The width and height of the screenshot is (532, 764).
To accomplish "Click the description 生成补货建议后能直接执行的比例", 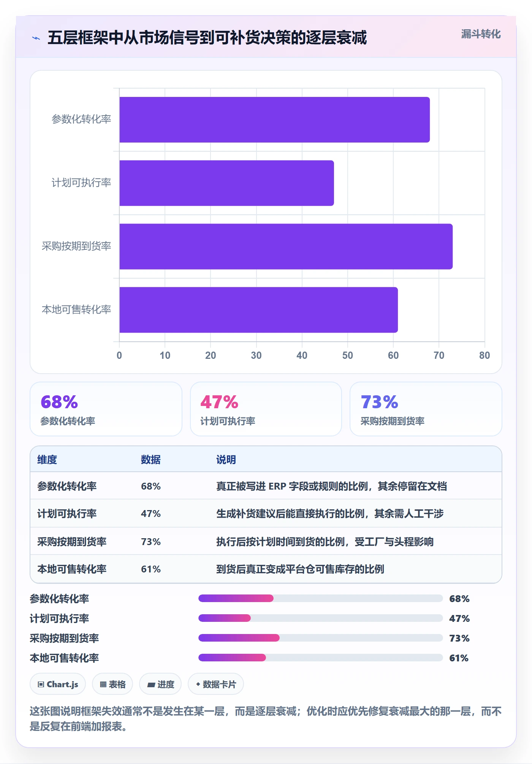I will [330, 514].
